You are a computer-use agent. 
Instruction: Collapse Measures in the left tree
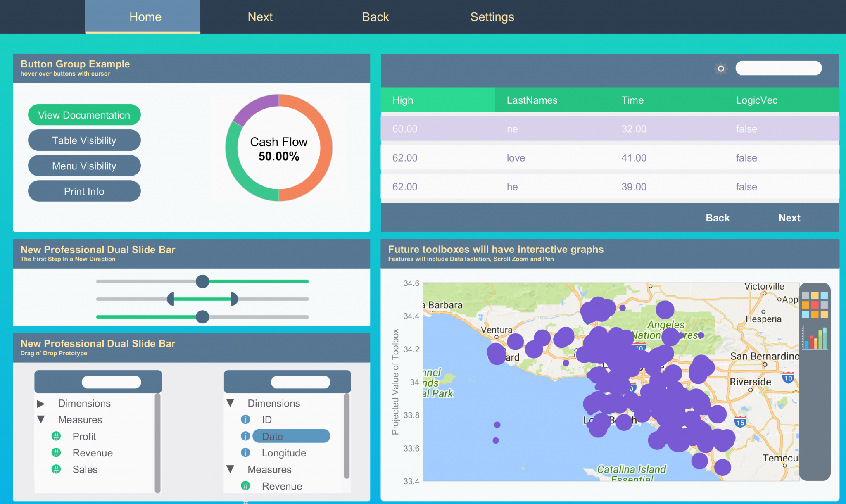pyautogui.click(x=41, y=420)
